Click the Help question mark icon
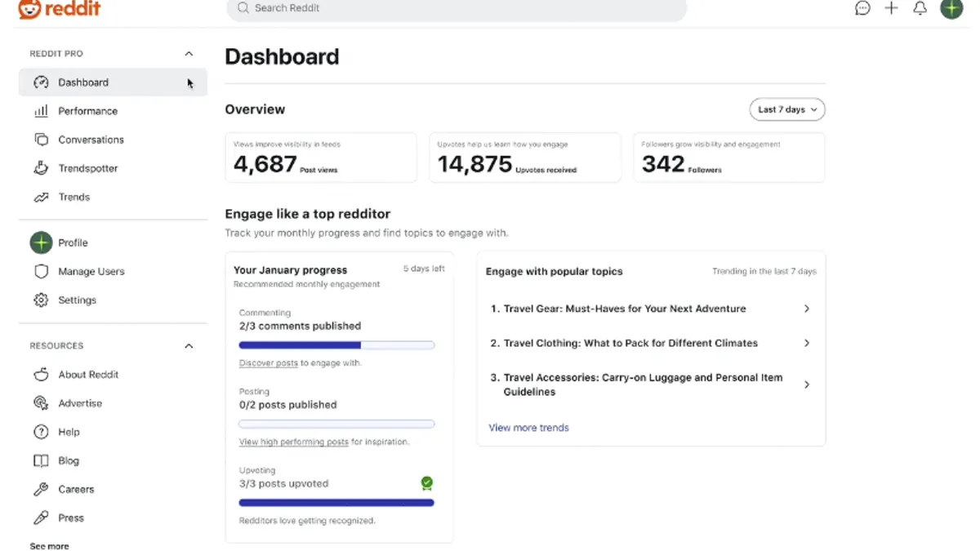980x551 pixels. [41, 432]
